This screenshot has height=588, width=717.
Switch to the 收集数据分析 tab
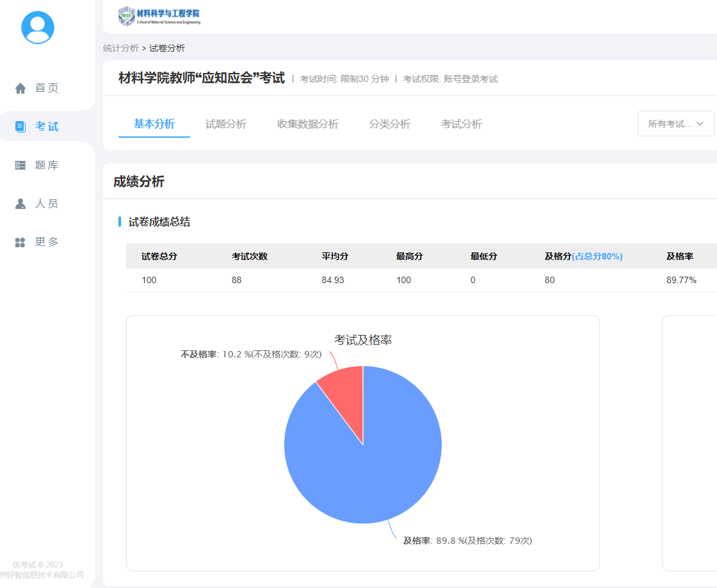pos(307,124)
